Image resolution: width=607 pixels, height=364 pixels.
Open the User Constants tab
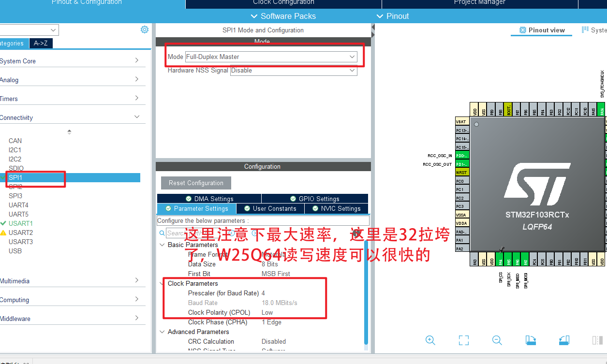[270, 208]
